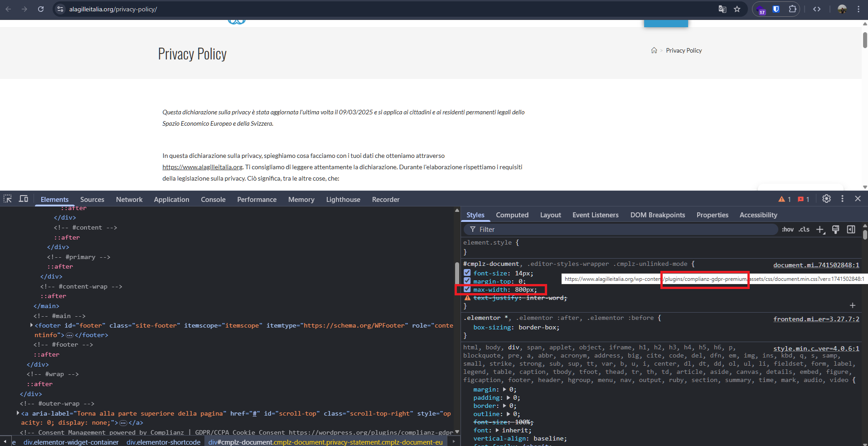
Task: Click the browser address bar URL
Action: (113, 9)
